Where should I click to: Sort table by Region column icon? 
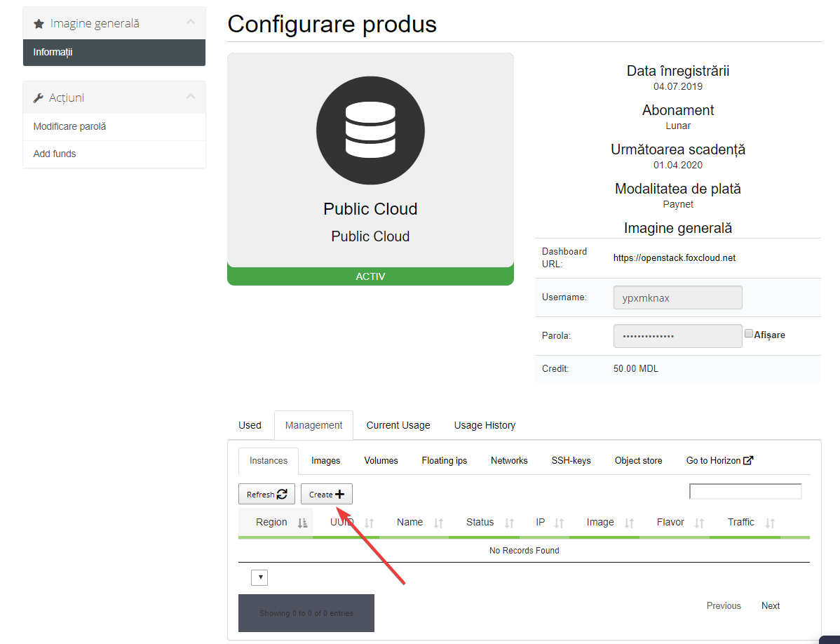tap(302, 523)
